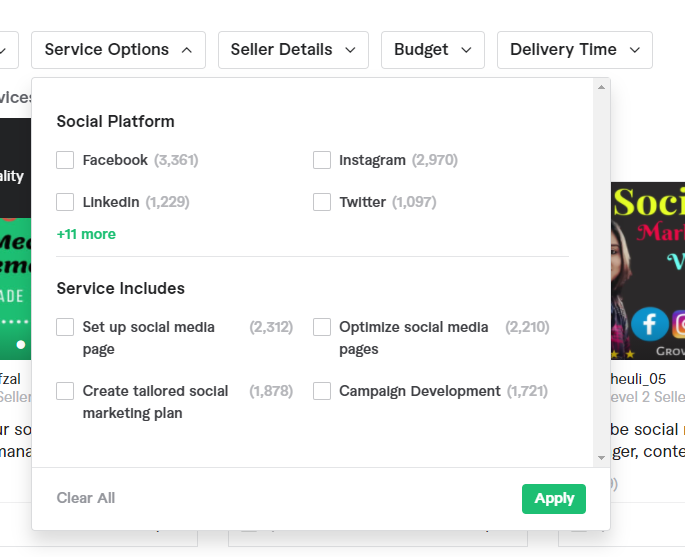685x557 pixels.
Task: Show '+11 more' social platforms
Action: 86,234
